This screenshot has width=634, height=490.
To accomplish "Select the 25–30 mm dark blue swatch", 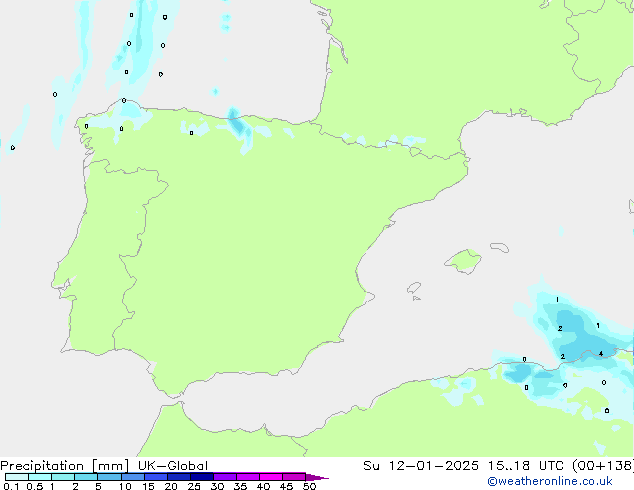I will [x=202, y=477].
